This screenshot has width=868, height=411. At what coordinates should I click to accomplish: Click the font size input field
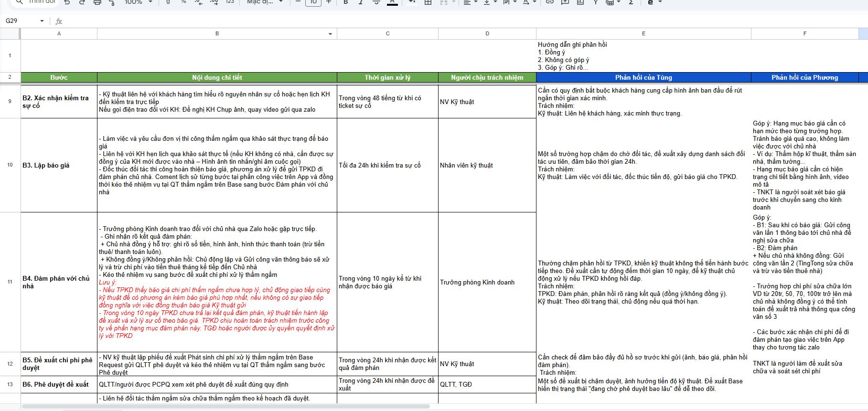pyautogui.click(x=313, y=2)
